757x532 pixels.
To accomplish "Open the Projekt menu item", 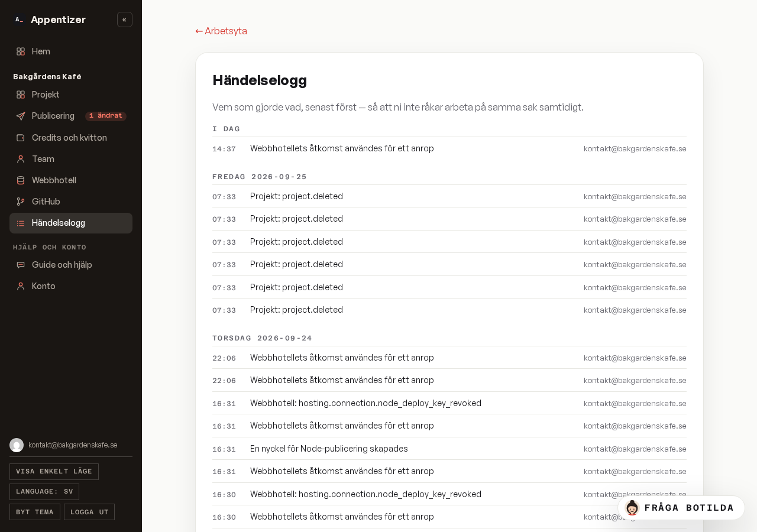I will 71,95.
